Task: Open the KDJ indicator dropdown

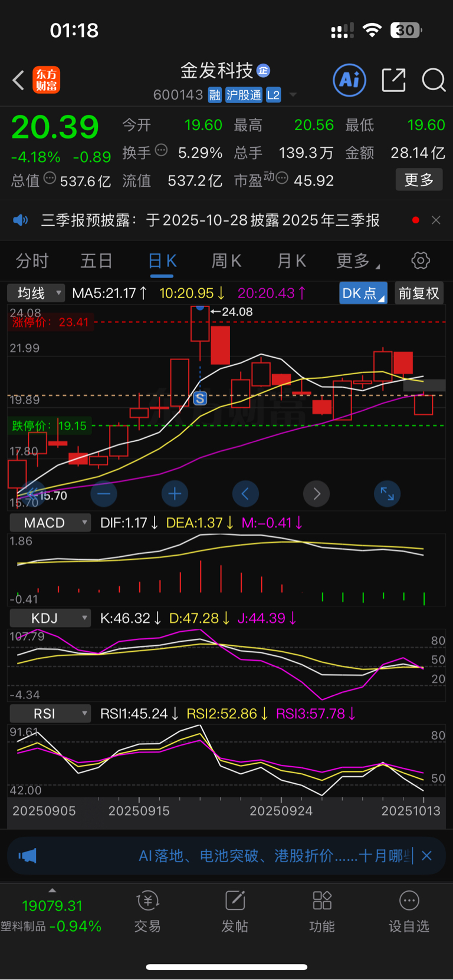Action: coord(50,618)
